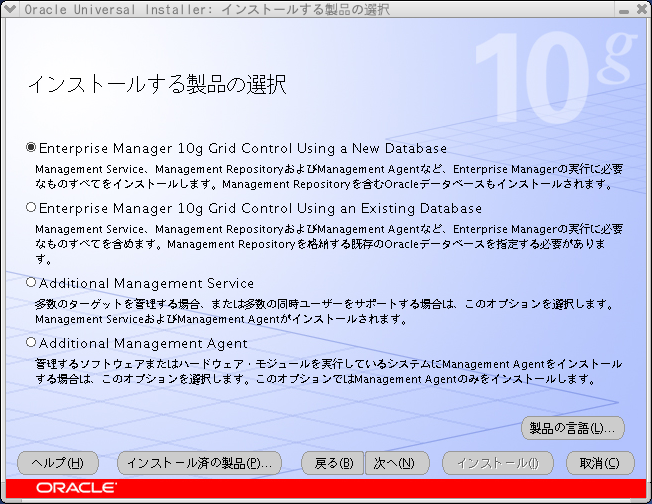The height and width of the screenshot is (504, 652).
Task: Cancel installation with 取消(C) button
Action: point(600,463)
